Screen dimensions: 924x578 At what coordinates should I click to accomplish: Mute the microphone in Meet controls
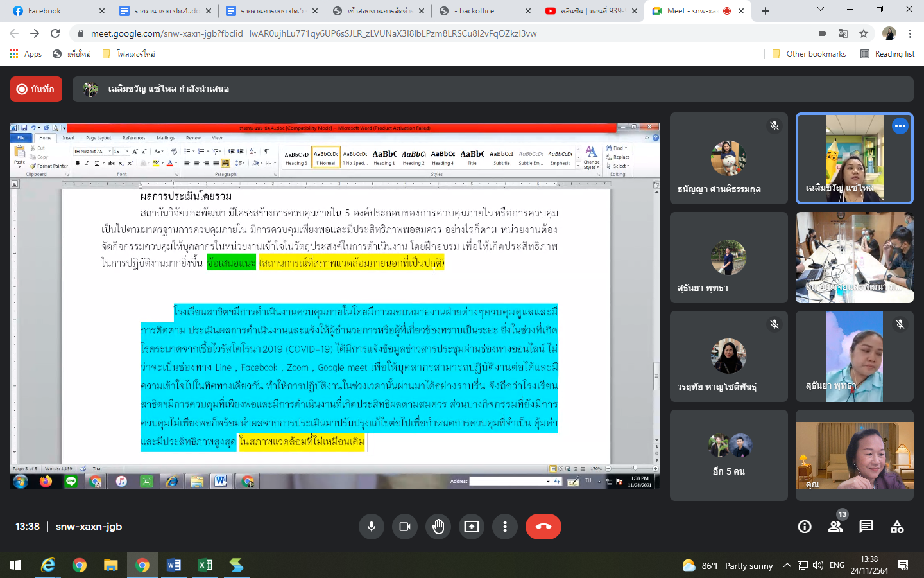pos(371,527)
